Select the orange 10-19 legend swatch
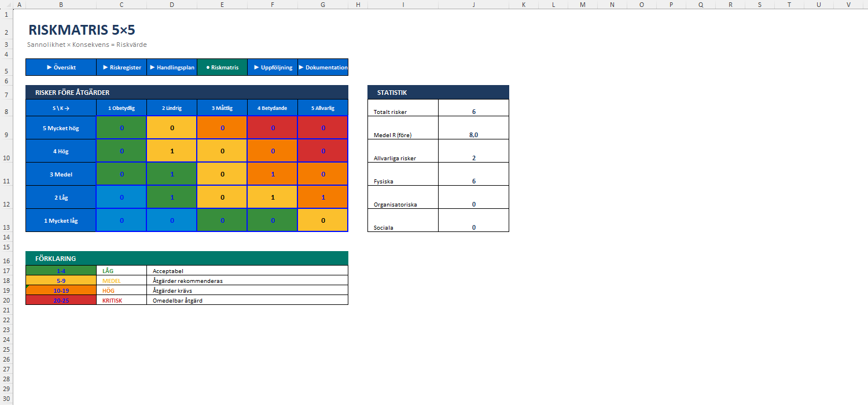This screenshot has height=405, width=868. [x=61, y=290]
